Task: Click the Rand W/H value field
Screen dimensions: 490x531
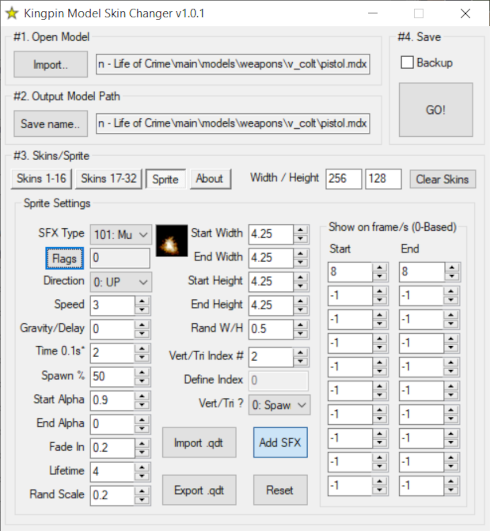Action: point(271,329)
